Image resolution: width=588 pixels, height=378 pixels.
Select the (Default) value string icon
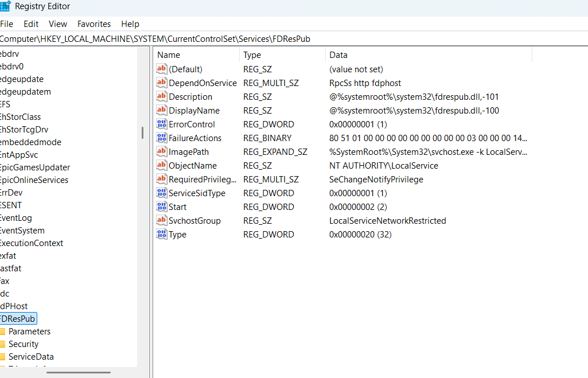[x=162, y=69]
